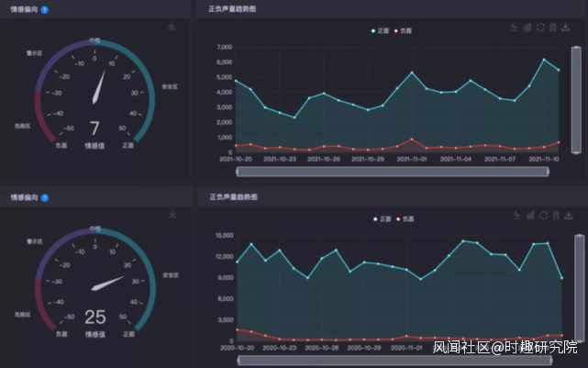Click the 15,000 y-axis label
Screen dimensions: 588x368
click(x=224, y=235)
